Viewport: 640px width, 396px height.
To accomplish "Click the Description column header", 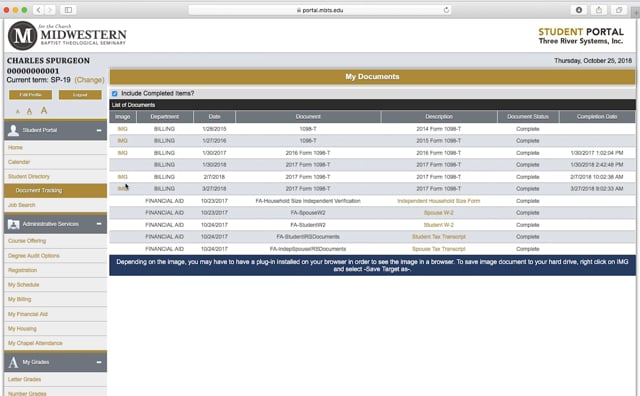I will pyautogui.click(x=439, y=117).
